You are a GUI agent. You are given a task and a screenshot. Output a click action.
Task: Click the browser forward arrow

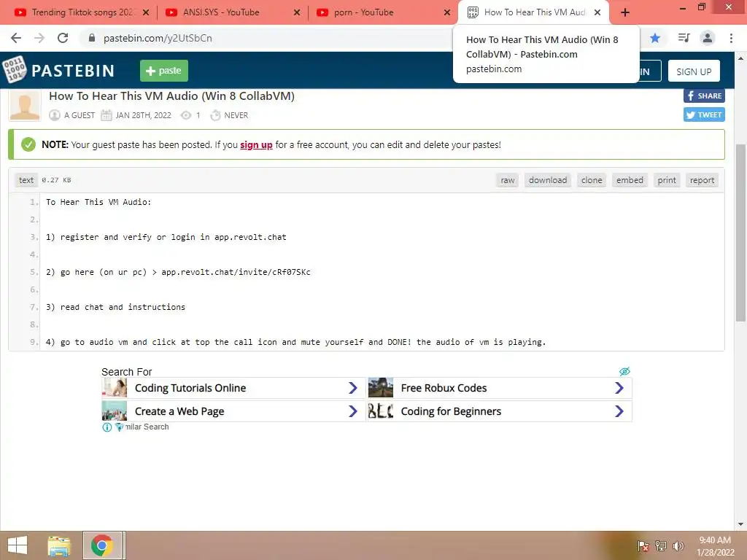pyautogui.click(x=39, y=38)
